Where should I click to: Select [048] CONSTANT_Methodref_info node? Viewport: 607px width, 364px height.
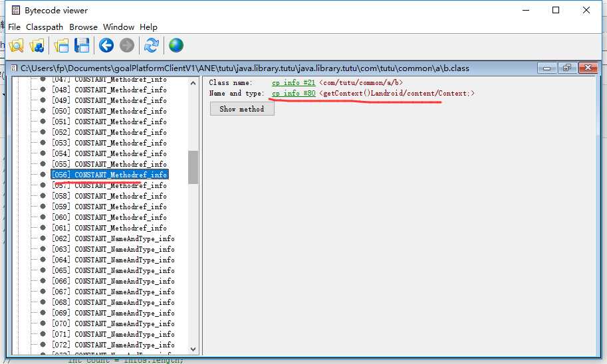click(x=109, y=90)
